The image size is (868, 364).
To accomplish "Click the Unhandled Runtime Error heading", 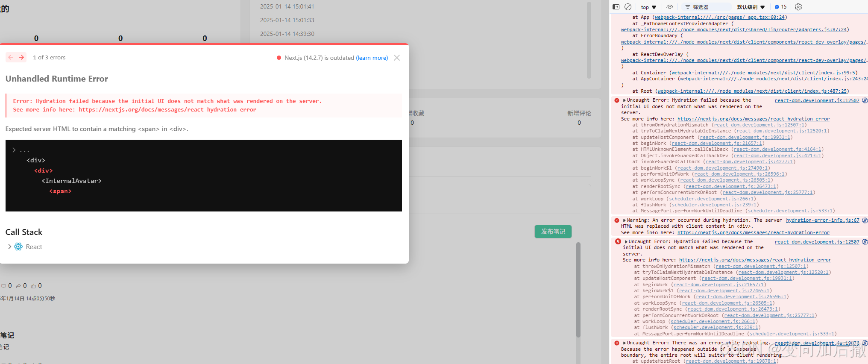I will (57, 79).
